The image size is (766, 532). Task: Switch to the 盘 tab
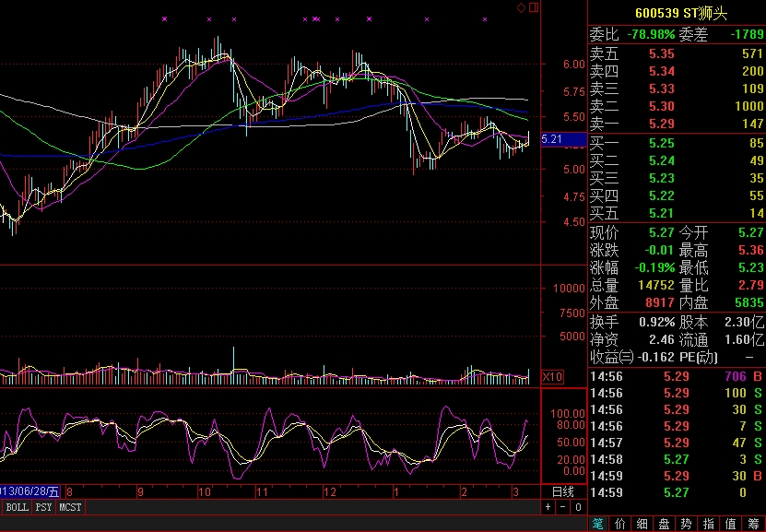pyautogui.click(x=664, y=525)
